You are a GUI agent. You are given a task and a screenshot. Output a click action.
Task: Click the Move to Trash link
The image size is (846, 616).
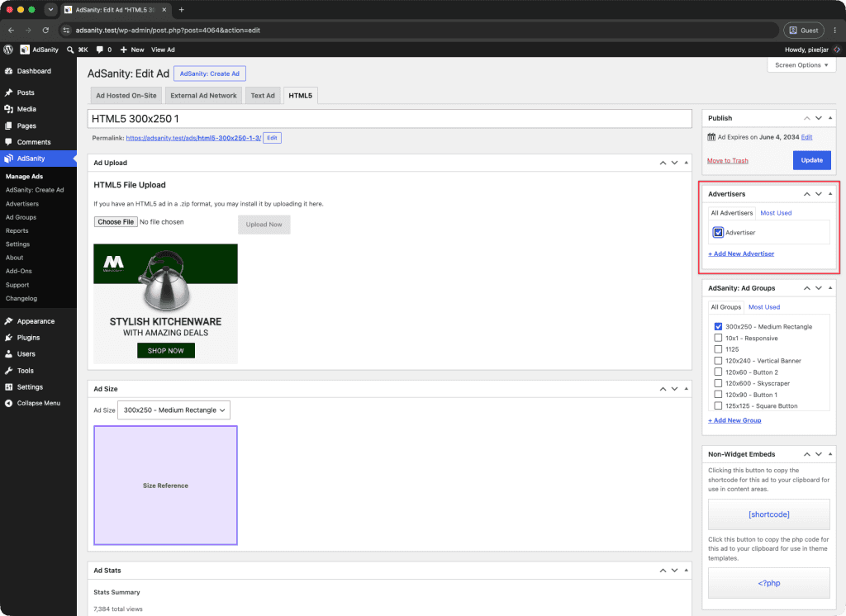[727, 161]
